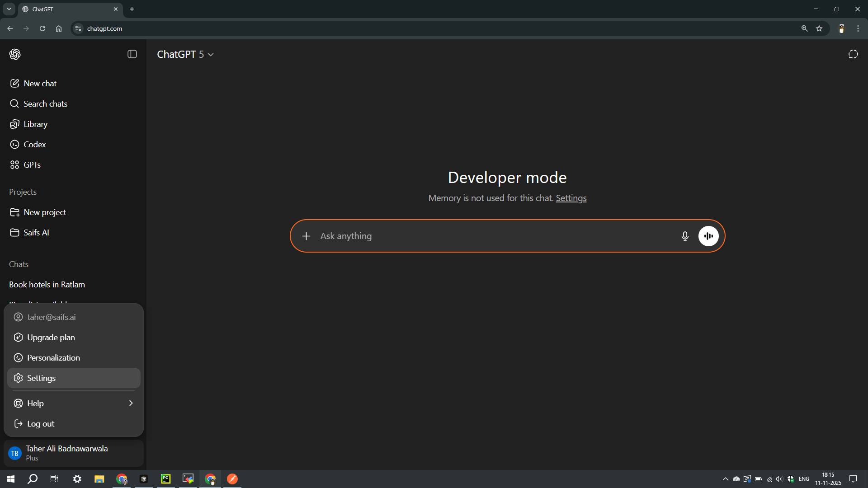
Task: Bookmark this page with the star icon
Action: point(819,28)
